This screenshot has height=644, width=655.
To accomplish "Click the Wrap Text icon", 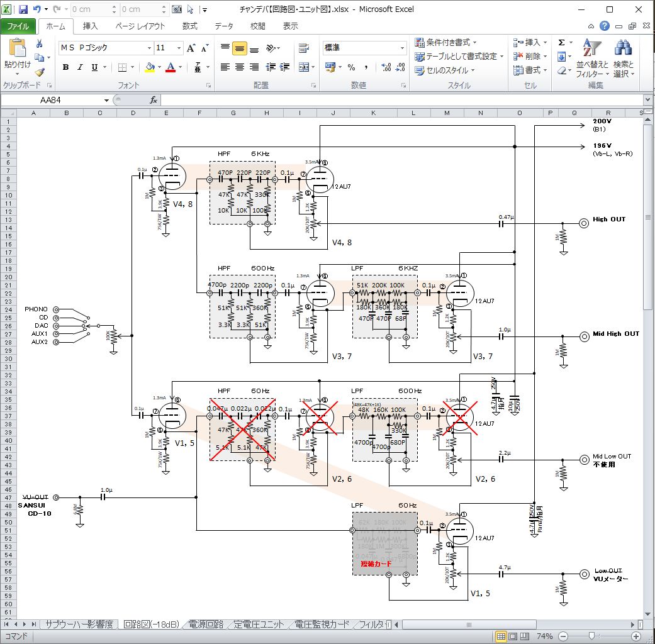I will point(304,48).
